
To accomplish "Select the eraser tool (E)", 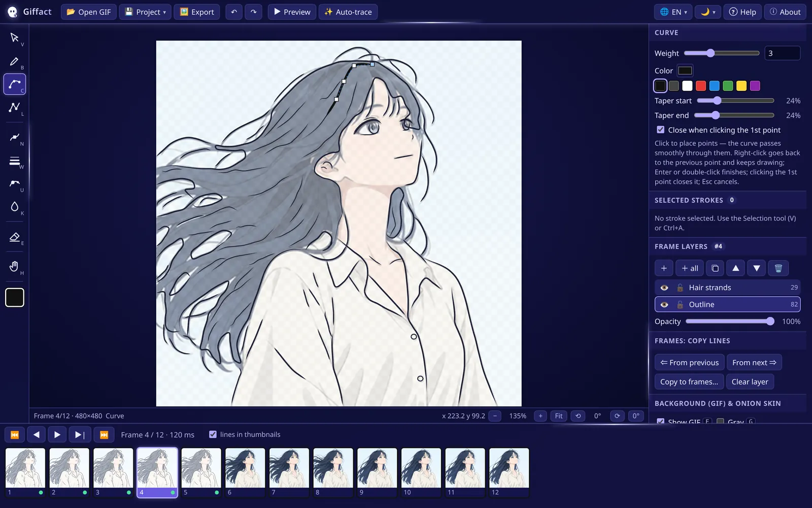I will 15,237.
